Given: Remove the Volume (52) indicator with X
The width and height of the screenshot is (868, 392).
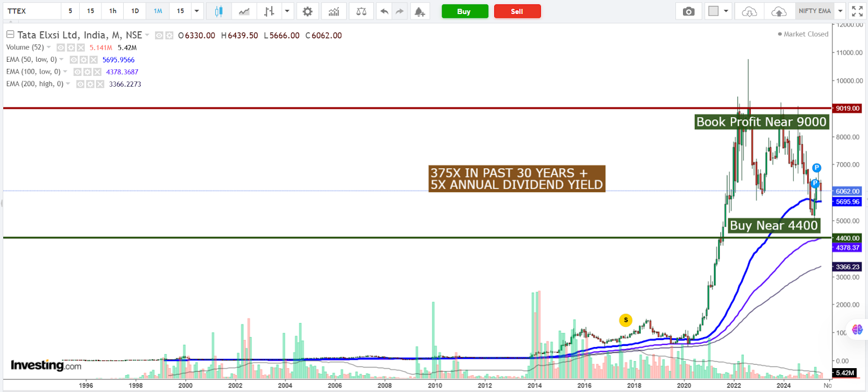Looking at the screenshot, I should pos(81,48).
